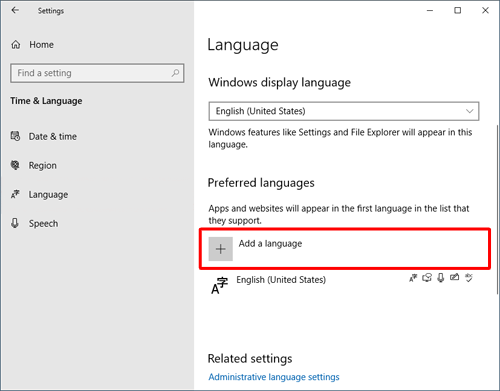Image resolution: width=500 pixels, height=391 pixels.
Task: Click the Speech microphone icon
Action: point(15,223)
